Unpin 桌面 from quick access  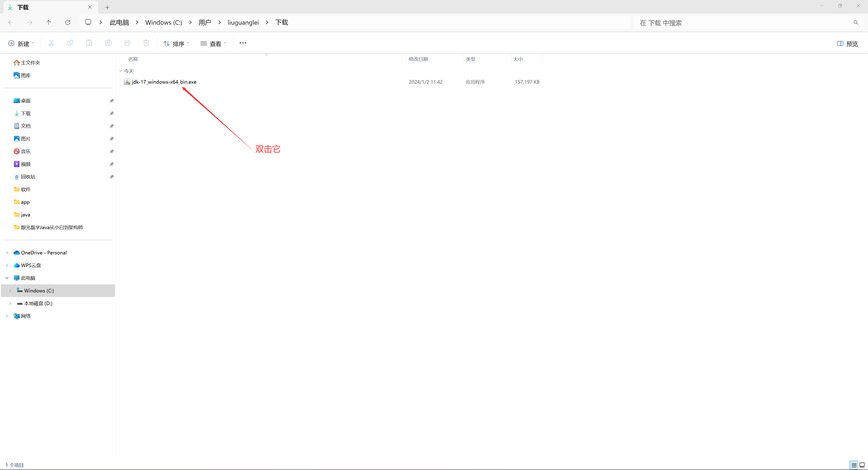111,101
